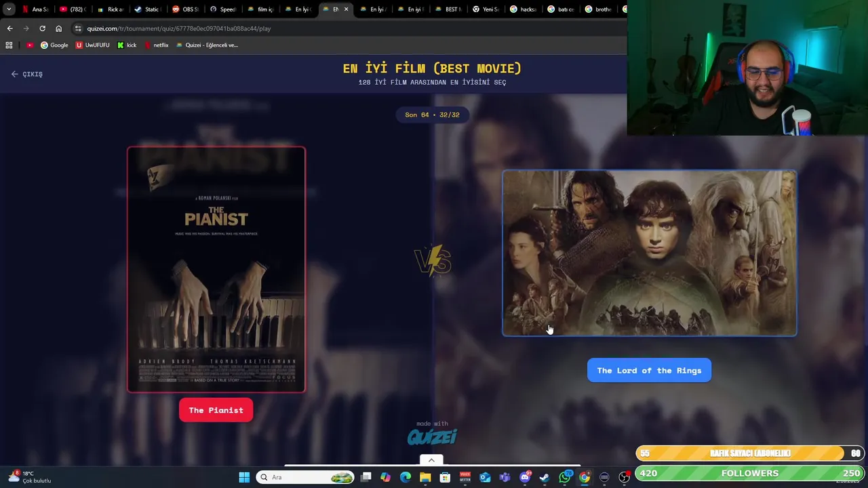This screenshot has height=488, width=868.
Task: Reload the Quizei page
Action: point(42,28)
